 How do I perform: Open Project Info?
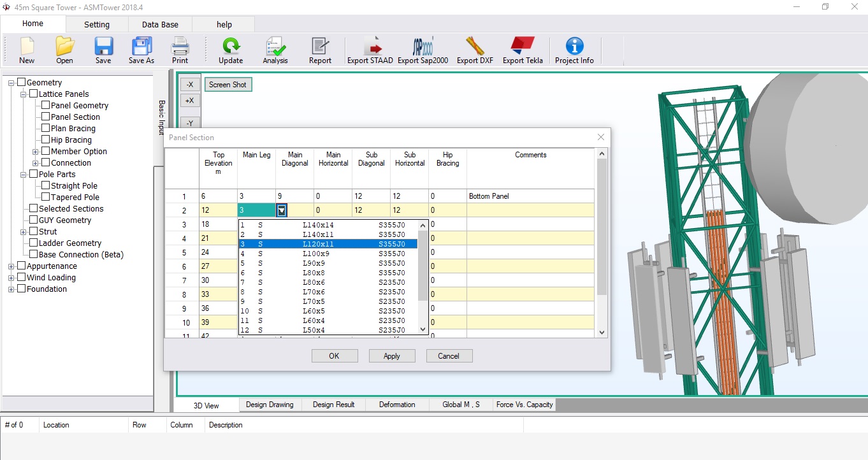click(574, 50)
